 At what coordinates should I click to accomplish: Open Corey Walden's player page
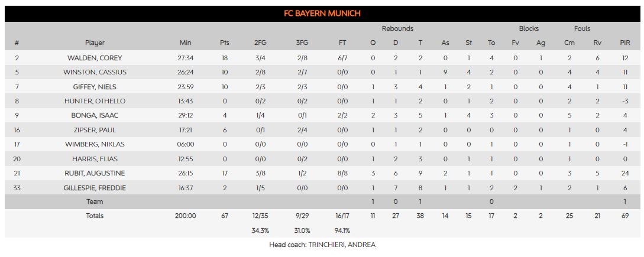(x=95, y=58)
